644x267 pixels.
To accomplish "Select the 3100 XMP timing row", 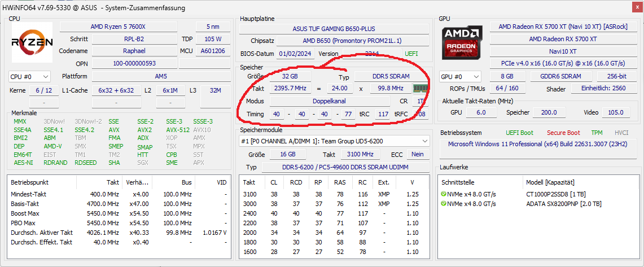I will coord(334,194).
